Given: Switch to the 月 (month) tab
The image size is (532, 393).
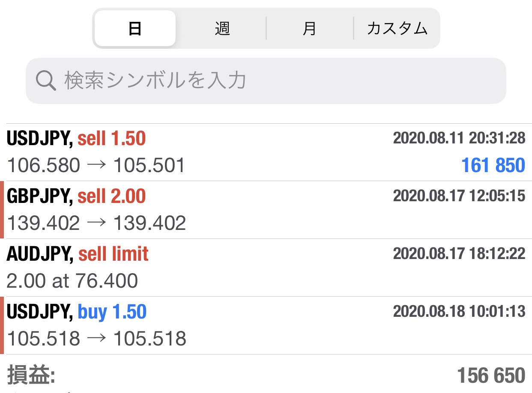Looking at the screenshot, I should 309,29.
